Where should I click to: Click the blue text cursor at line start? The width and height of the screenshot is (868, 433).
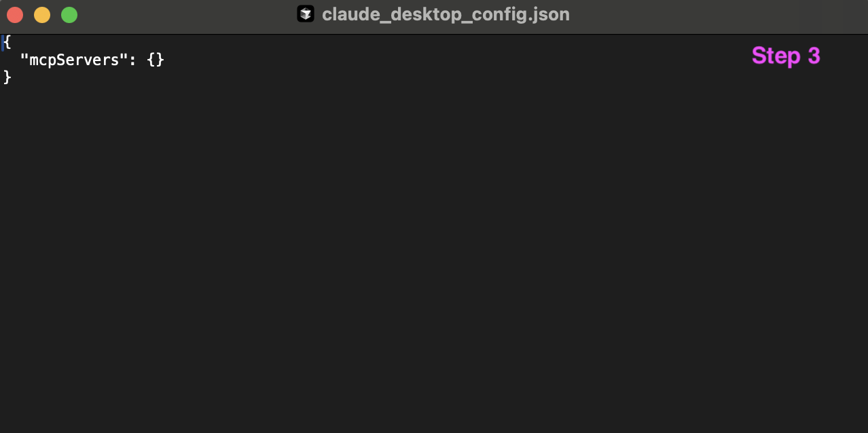[x=2, y=43]
